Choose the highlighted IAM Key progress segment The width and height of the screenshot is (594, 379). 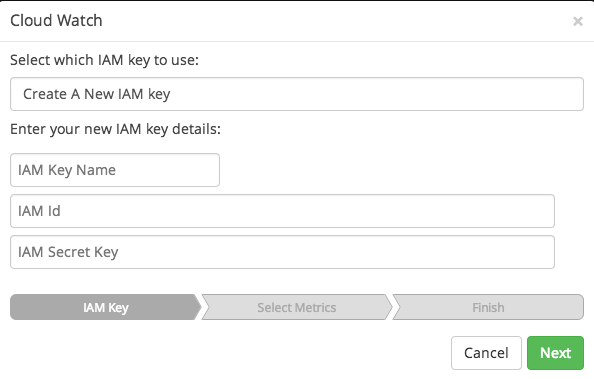(106, 307)
